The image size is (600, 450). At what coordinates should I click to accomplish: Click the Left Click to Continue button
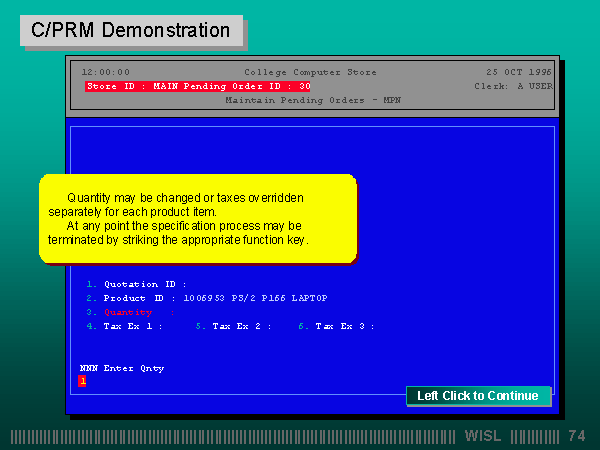tap(478, 396)
